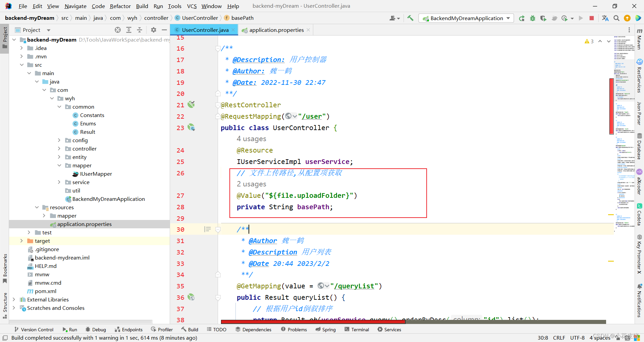Switch to application.properties editor tab

point(276,30)
